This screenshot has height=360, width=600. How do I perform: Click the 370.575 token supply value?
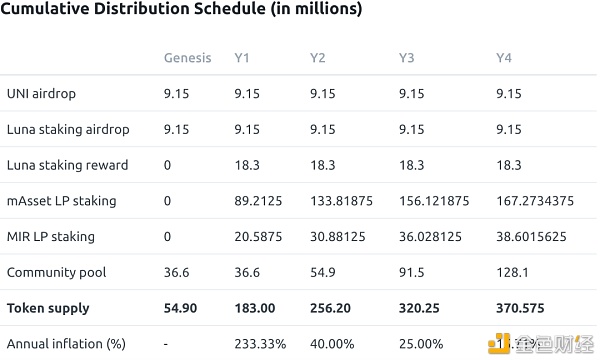520,308
